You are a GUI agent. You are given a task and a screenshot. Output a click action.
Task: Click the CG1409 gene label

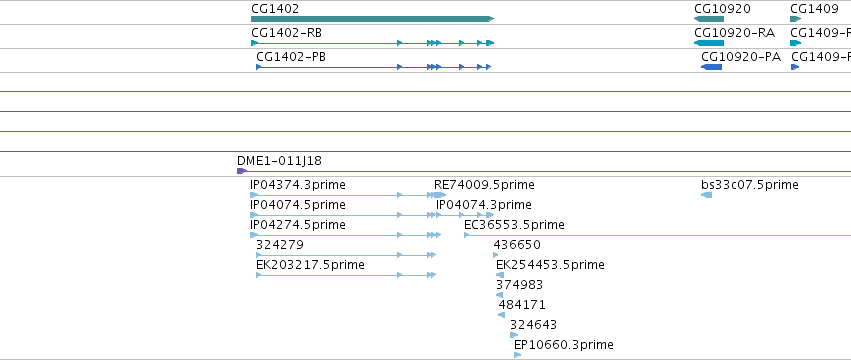[814, 9]
